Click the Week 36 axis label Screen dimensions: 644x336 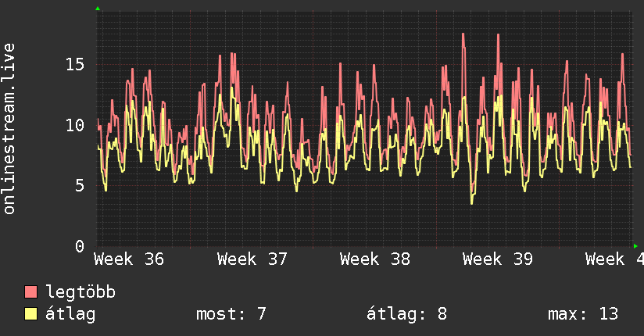[129, 259]
